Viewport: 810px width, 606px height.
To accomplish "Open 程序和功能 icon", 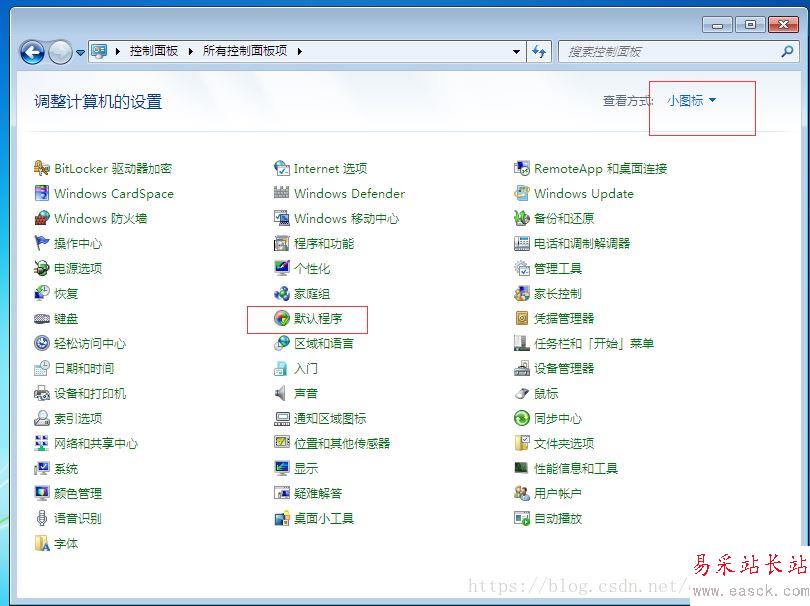I will coord(282,243).
